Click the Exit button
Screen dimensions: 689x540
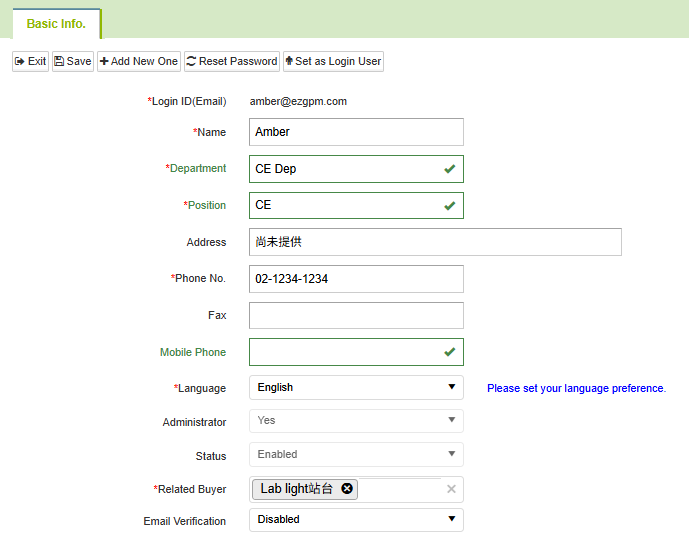tap(30, 61)
